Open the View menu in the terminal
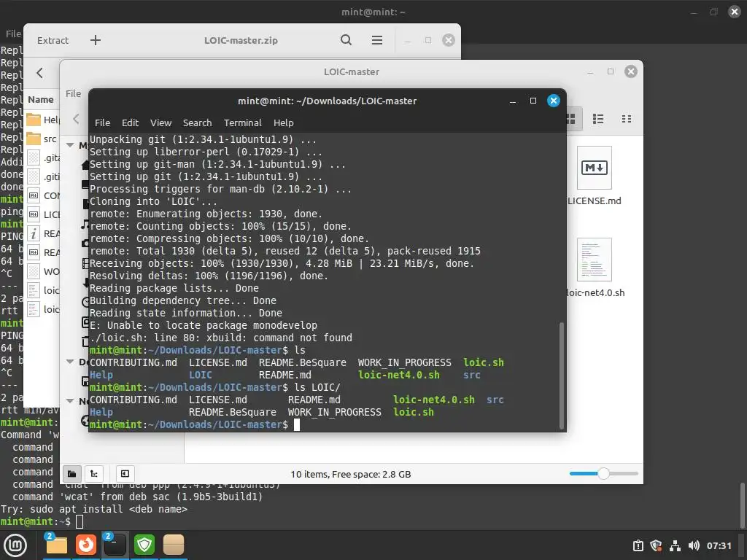 tap(161, 122)
